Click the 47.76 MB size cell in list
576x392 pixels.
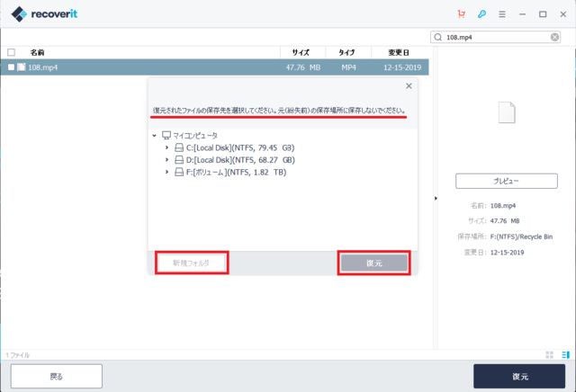tap(303, 67)
